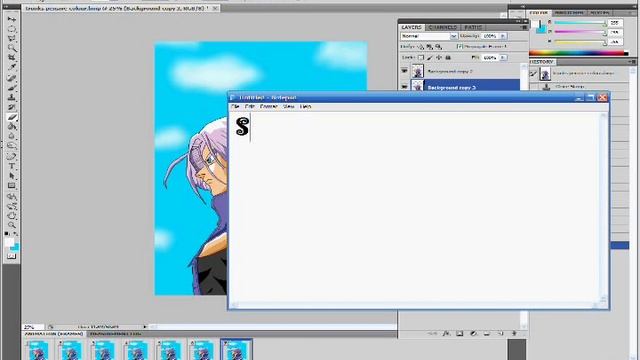Select the Hand tool
The width and height of the screenshot is (640, 360).
tap(12, 216)
